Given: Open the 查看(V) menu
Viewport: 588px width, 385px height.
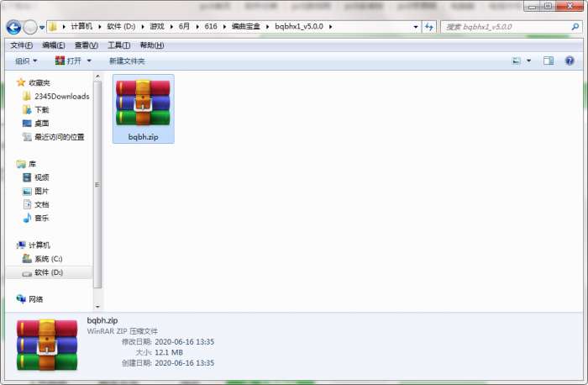Looking at the screenshot, I should coord(87,45).
